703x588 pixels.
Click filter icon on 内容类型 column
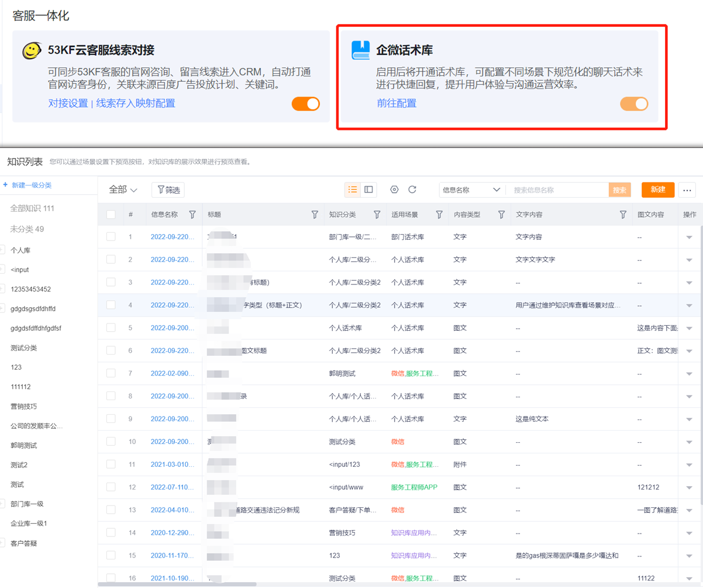501,215
